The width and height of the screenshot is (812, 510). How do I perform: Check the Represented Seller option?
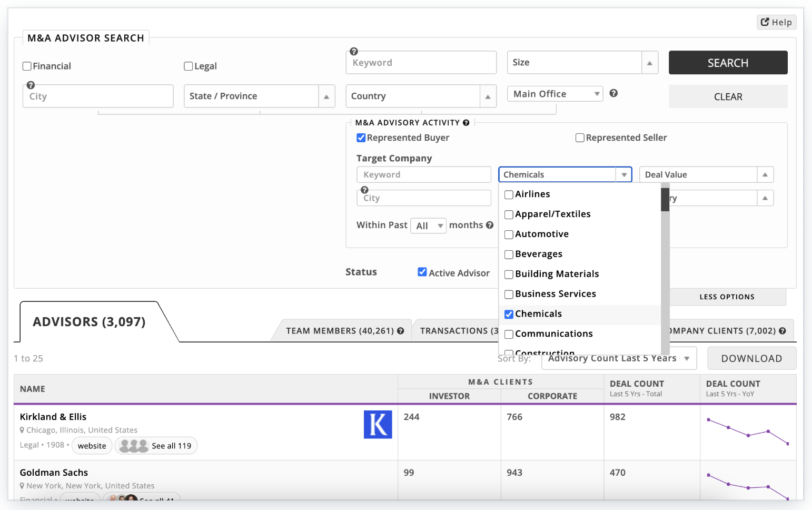[580, 138]
